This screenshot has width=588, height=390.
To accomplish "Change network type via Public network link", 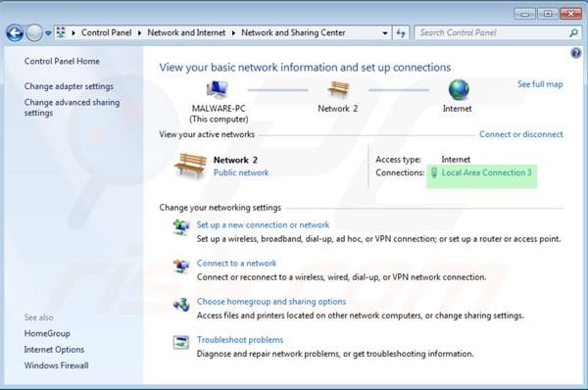I will pos(241,172).
